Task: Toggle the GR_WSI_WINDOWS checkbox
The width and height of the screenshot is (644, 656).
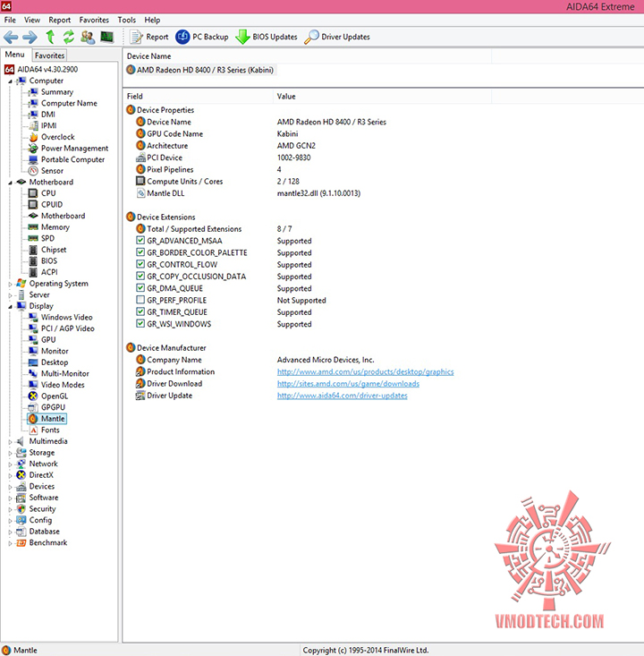Action: 140,323
